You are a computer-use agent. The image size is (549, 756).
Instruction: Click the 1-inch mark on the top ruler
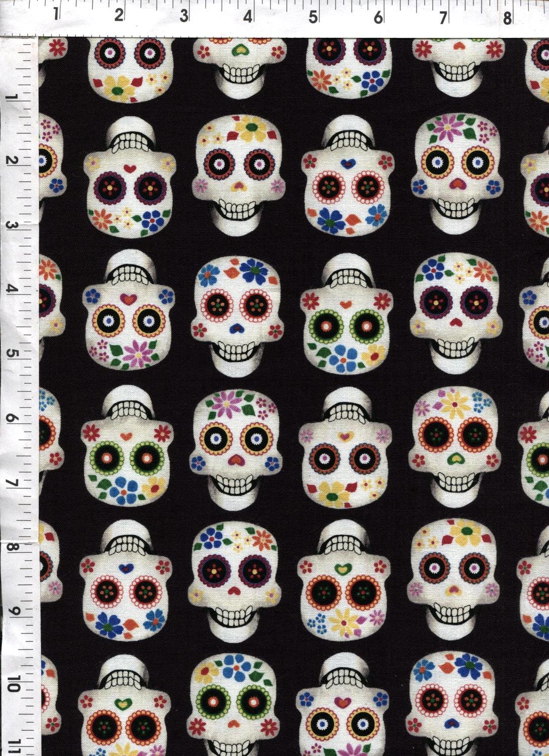53,15
